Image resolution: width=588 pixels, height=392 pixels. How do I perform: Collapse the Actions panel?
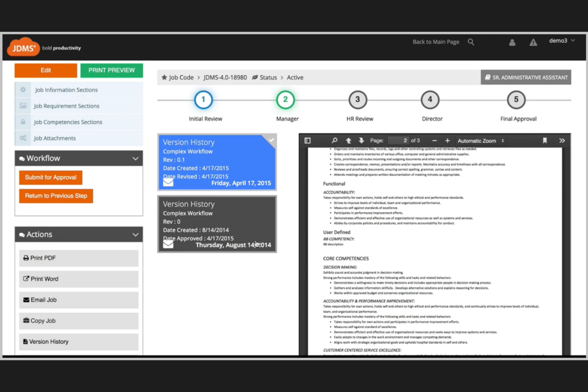click(135, 234)
